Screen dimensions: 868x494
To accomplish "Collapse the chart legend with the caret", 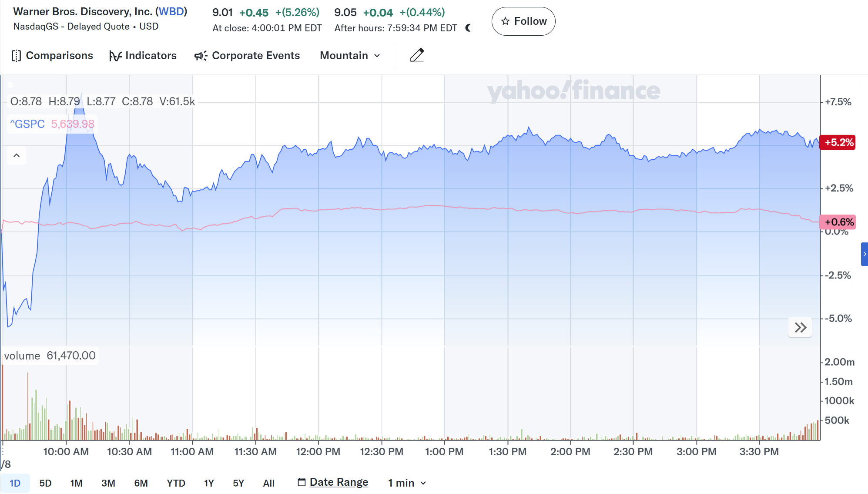I will tap(17, 155).
